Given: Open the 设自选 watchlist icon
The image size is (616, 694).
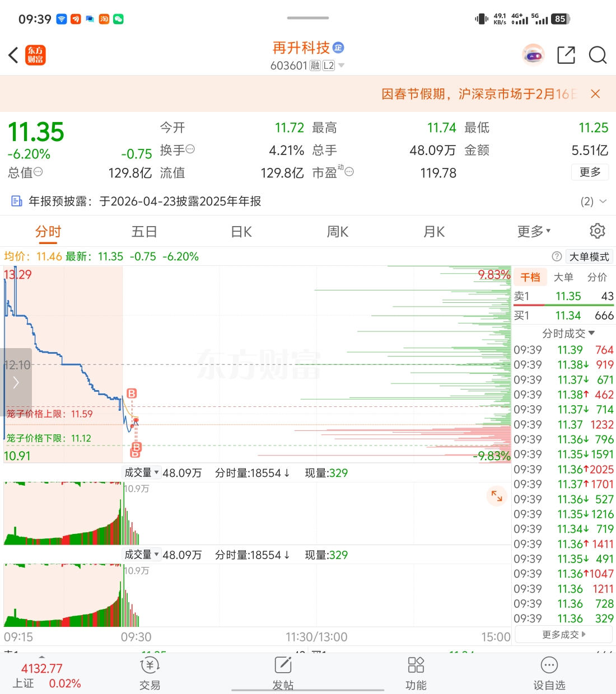Looking at the screenshot, I should tap(549, 673).
